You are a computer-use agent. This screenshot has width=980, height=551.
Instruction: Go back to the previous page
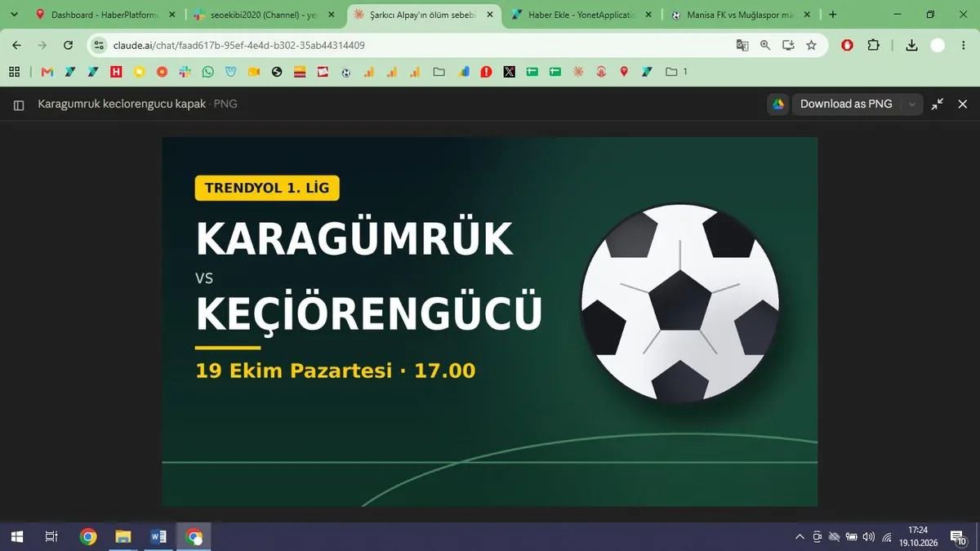17,46
